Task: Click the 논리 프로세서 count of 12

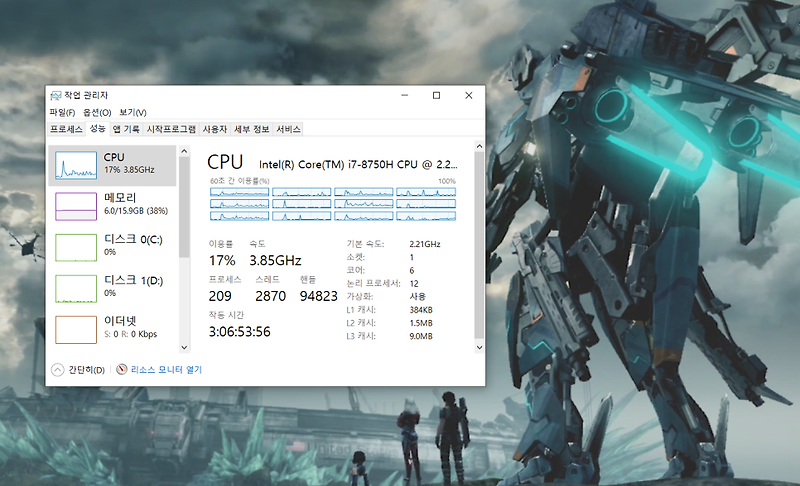Action: (x=414, y=284)
